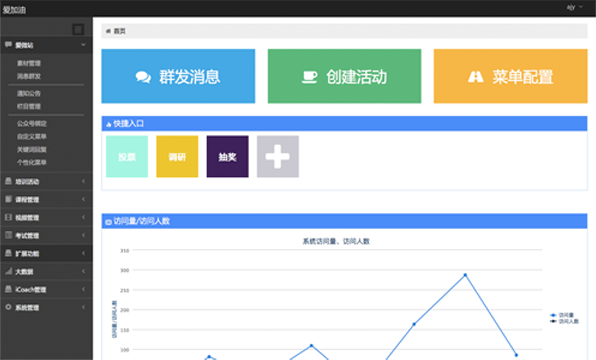Click the orange 菜单配置 tile
The width and height of the screenshot is (596, 360).
click(510, 76)
